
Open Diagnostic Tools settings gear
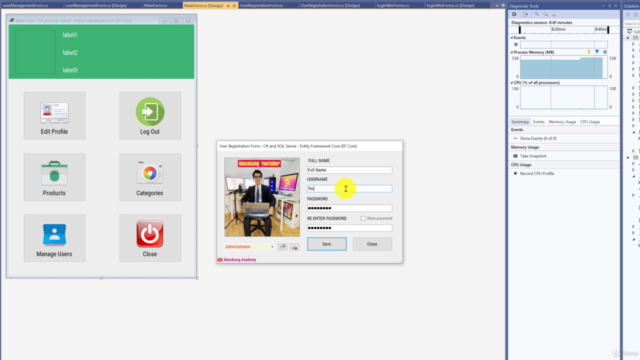pos(514,14)
